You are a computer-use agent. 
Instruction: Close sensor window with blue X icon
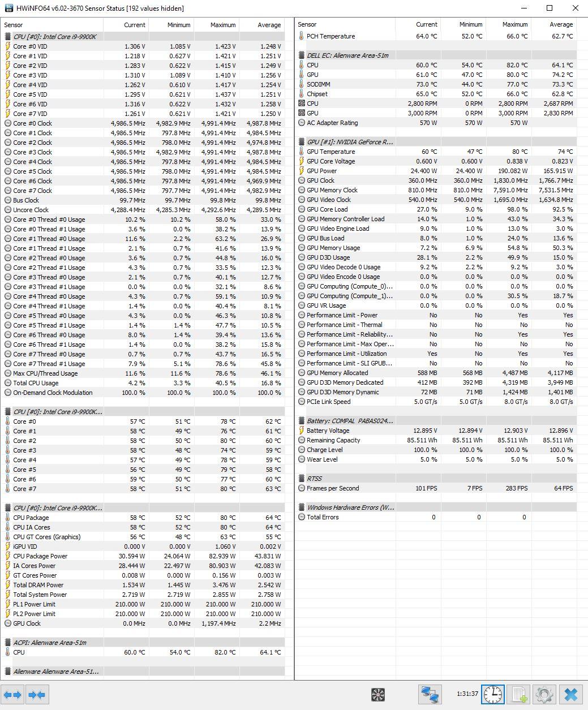pyautogui.click(x=571, y=694)
